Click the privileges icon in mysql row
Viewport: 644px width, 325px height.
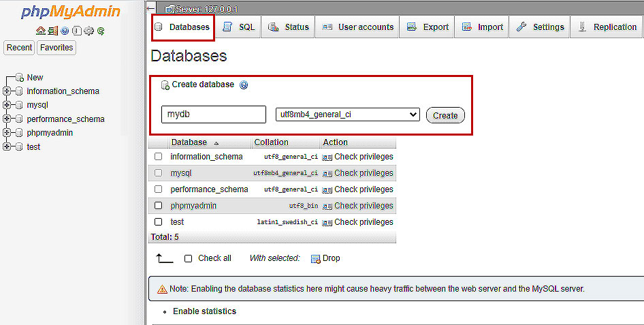pos(327,173)
